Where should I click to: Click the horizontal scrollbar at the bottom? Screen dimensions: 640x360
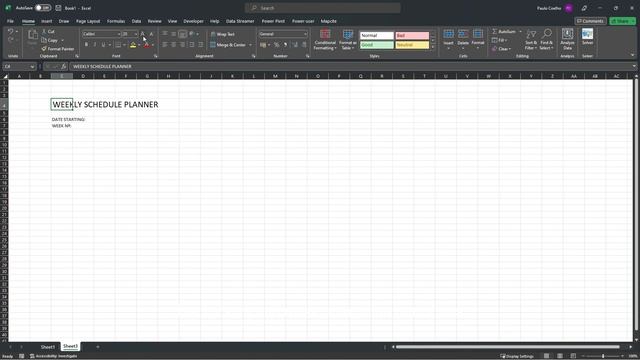[508, 347]
